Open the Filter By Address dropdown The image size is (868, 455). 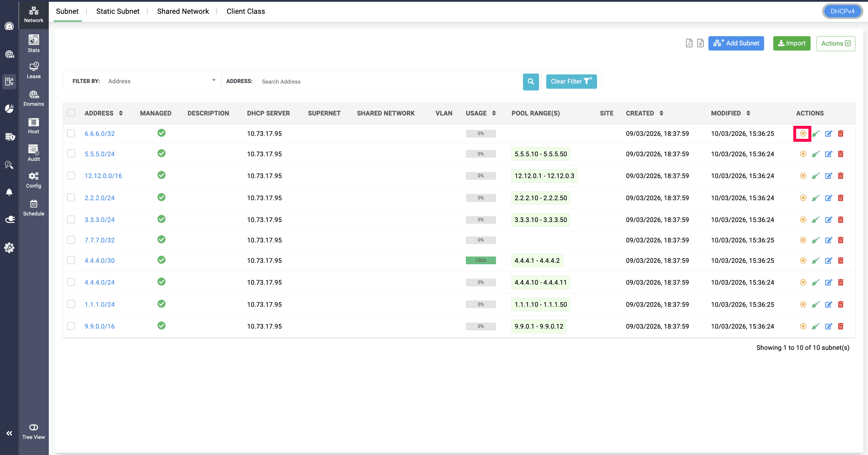tap(161, 81)
